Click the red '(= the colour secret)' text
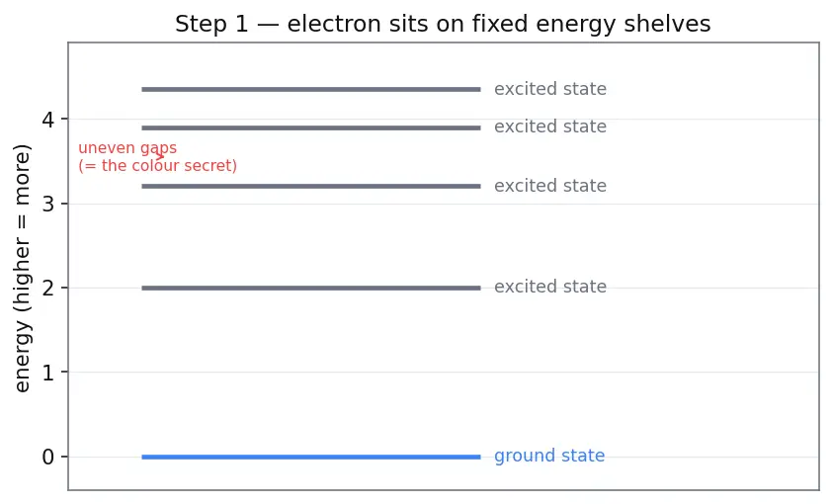 tap(157, 165)
